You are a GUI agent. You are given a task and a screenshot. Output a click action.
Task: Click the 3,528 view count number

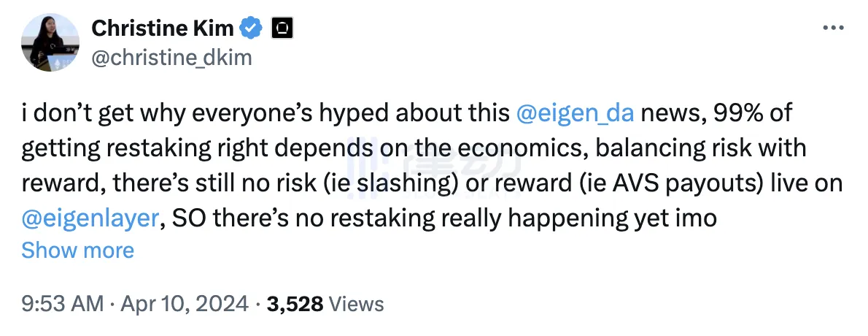[x=295, y=303]
